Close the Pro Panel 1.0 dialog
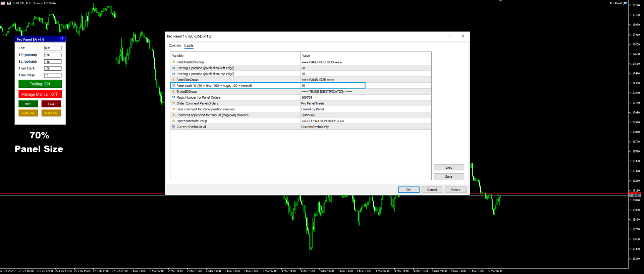 coord(463,36)
